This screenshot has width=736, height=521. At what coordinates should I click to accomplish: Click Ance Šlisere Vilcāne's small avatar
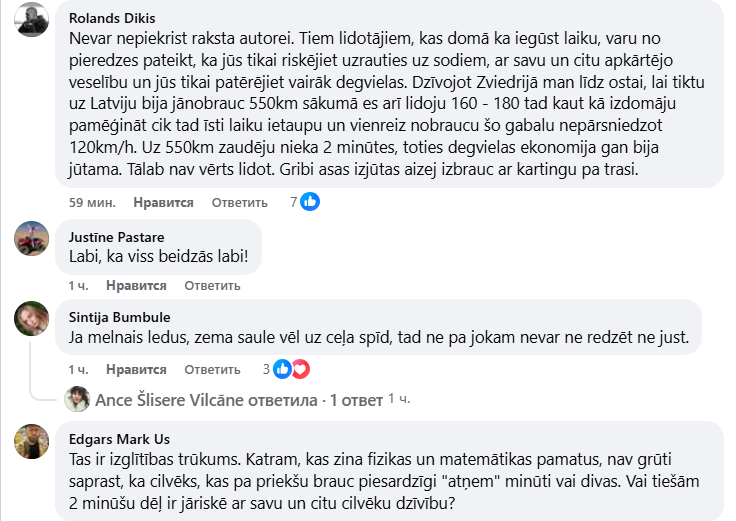77,399
